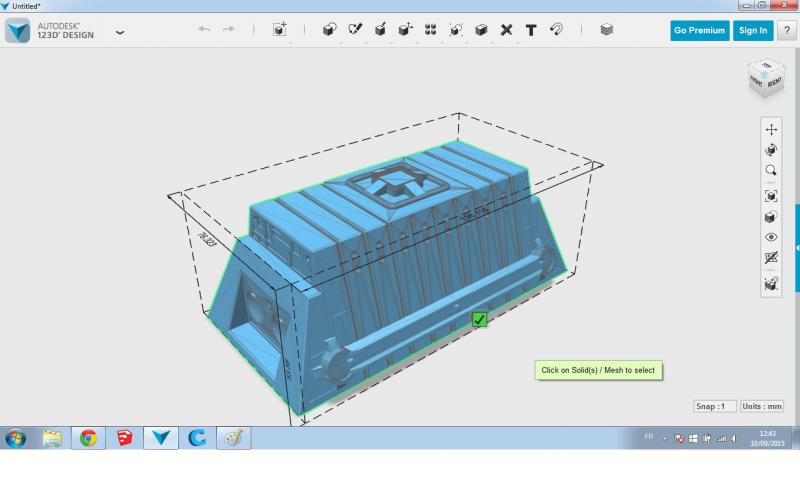Activate the Snap magnet tool
The height and width of the screenshot is (501, 800).
tap(556, 29)
